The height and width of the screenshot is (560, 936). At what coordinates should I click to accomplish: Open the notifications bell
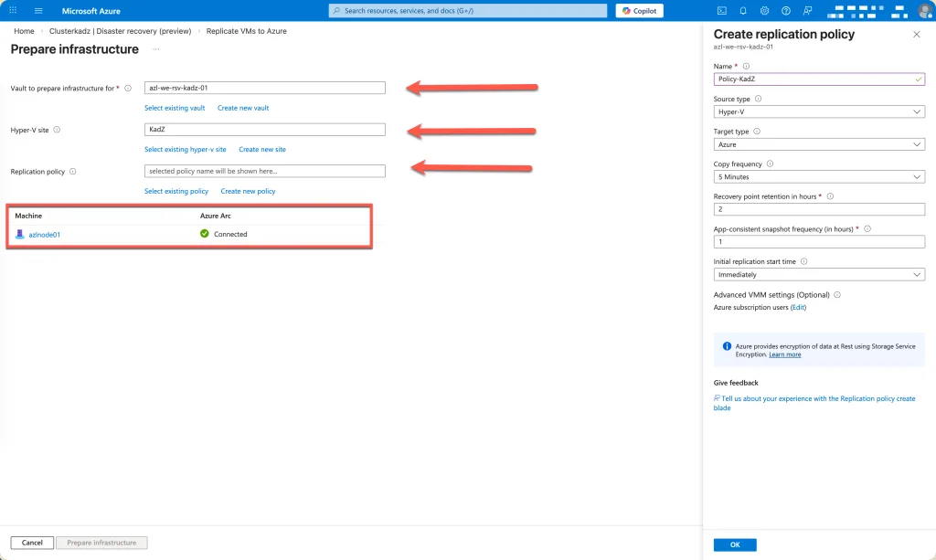pyautogui.click(x=743, y=11)
